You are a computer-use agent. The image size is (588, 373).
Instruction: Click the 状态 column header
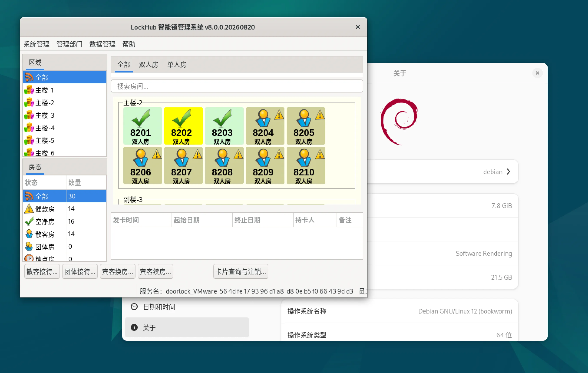tap(45, 182)
